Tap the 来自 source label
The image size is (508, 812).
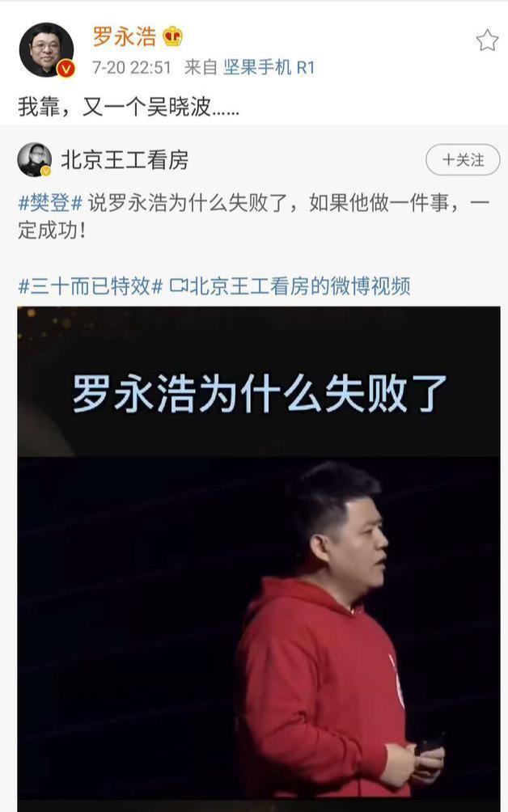201,67
